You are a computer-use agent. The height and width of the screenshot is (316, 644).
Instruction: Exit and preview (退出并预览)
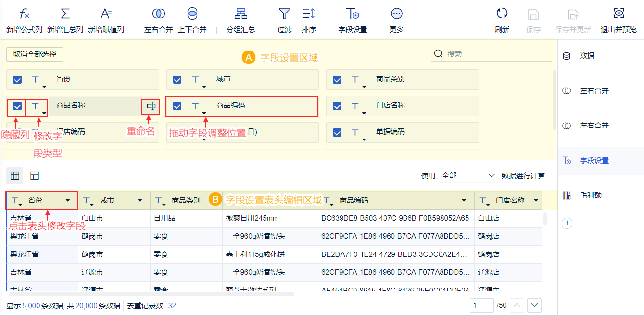click(619, 21)
